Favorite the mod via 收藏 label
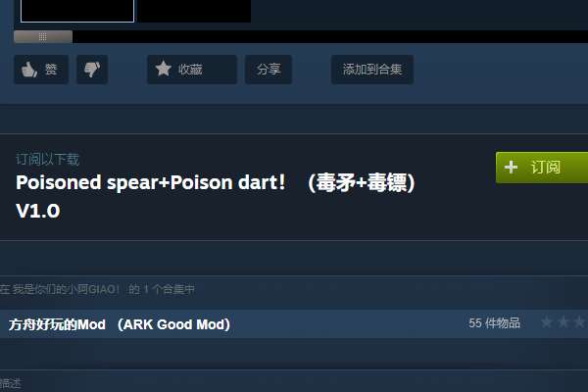Screen dimensions: 588x392 pos(190,70)
